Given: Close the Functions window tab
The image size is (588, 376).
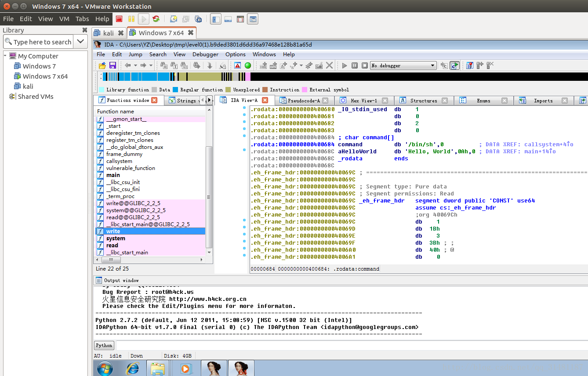Looking at the screenshot, I should pos(154,100).
